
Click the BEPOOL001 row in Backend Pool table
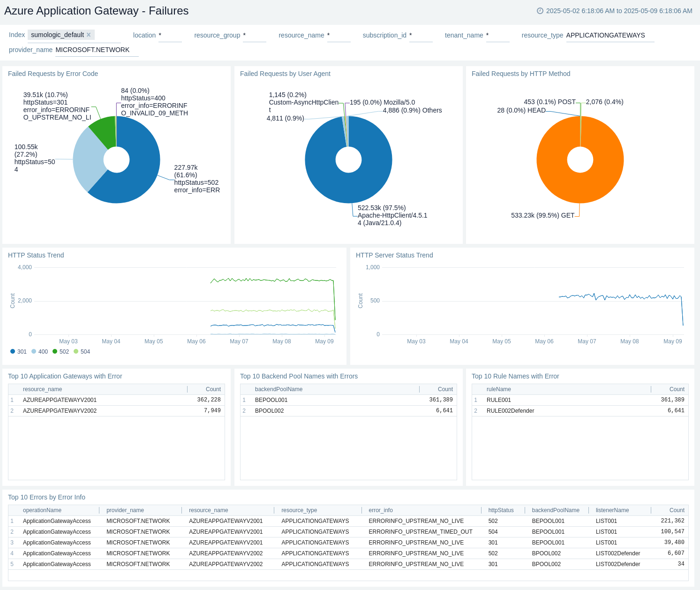[x=348, y=400]
